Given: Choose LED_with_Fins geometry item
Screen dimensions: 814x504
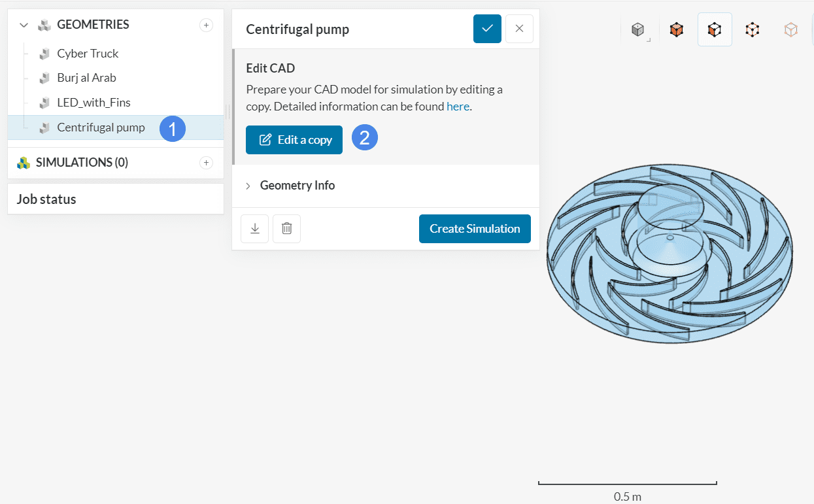Looking at the screenshot, I should (x=93, y=103).
